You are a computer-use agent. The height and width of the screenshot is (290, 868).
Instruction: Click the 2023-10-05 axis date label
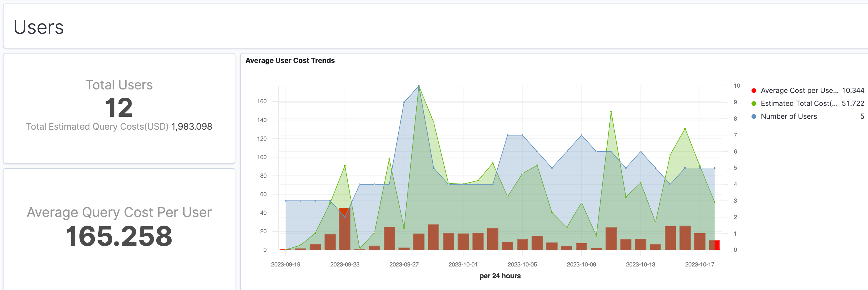pyautogui.click(x=522, y=264)
